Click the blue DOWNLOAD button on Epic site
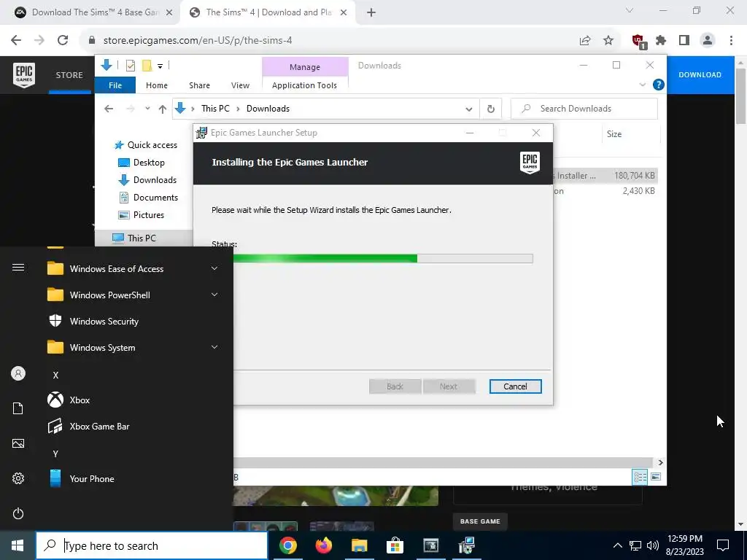Screen dimensions: 747x560 [700, 75]
